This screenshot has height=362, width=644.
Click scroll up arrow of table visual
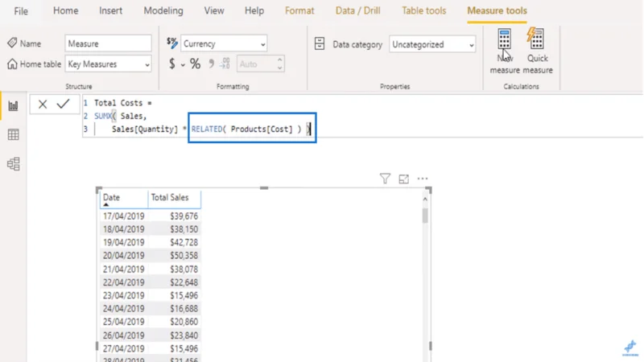pyautogui.click(x=425, y=199)
